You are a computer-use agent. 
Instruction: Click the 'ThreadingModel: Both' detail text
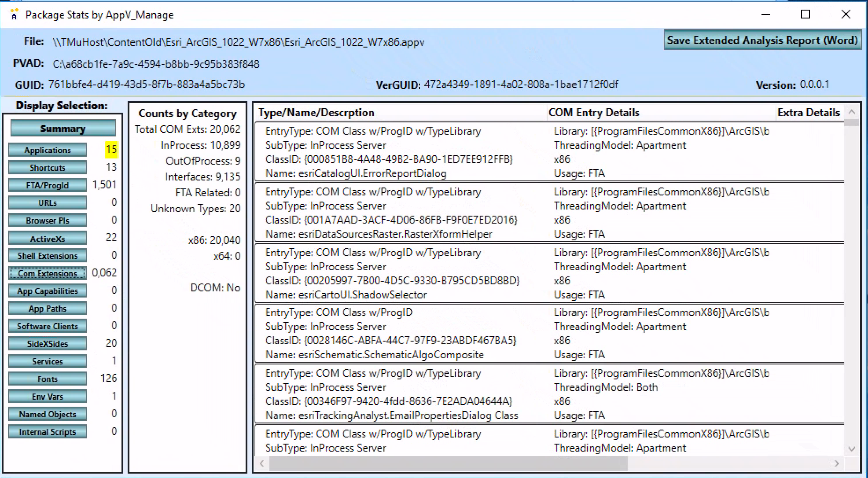click(606, 387)
